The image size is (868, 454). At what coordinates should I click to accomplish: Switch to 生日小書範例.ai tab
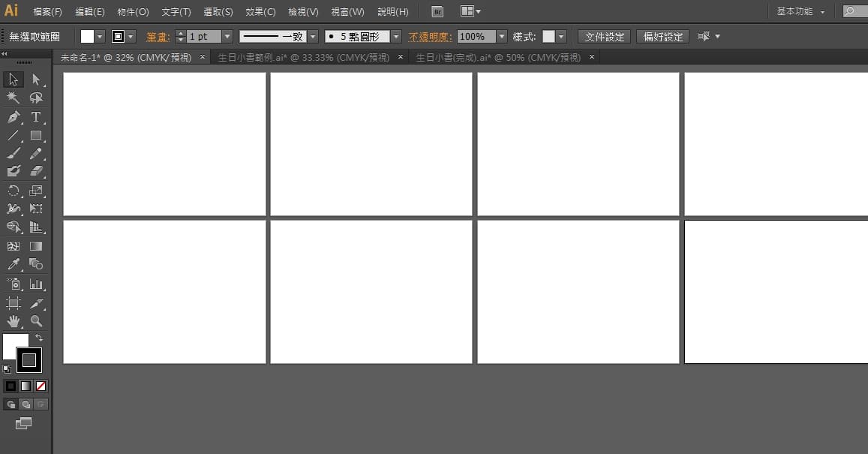[304, 57]
